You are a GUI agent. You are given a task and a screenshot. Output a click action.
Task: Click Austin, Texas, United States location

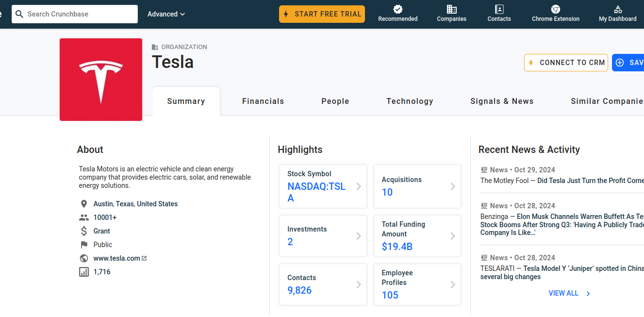(135, 204)
